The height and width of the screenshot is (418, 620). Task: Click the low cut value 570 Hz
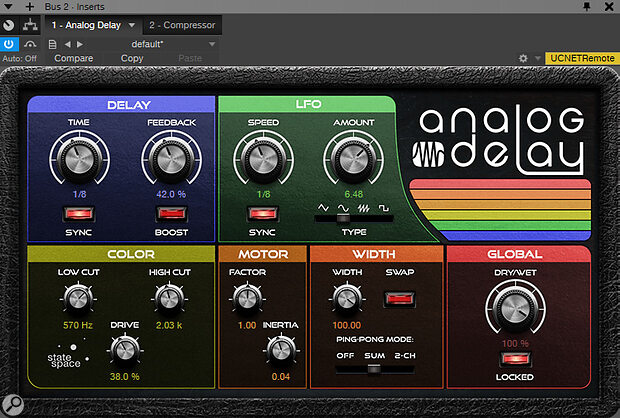pyautogui.click(x=78, y=325)
